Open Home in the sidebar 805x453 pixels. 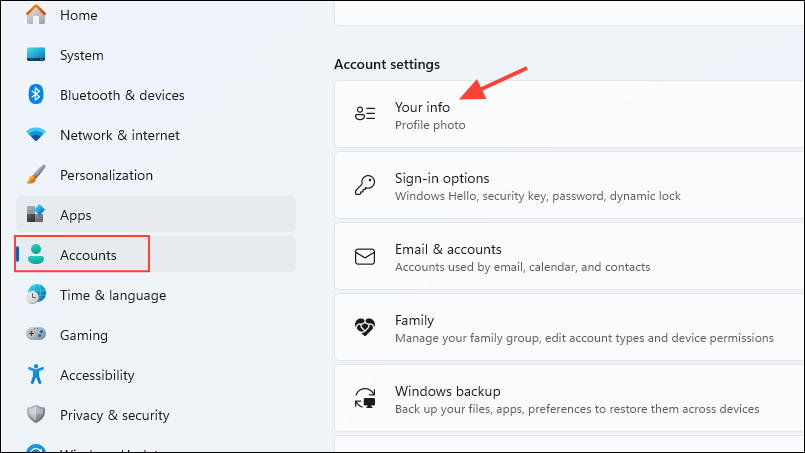tap(156, 15)
